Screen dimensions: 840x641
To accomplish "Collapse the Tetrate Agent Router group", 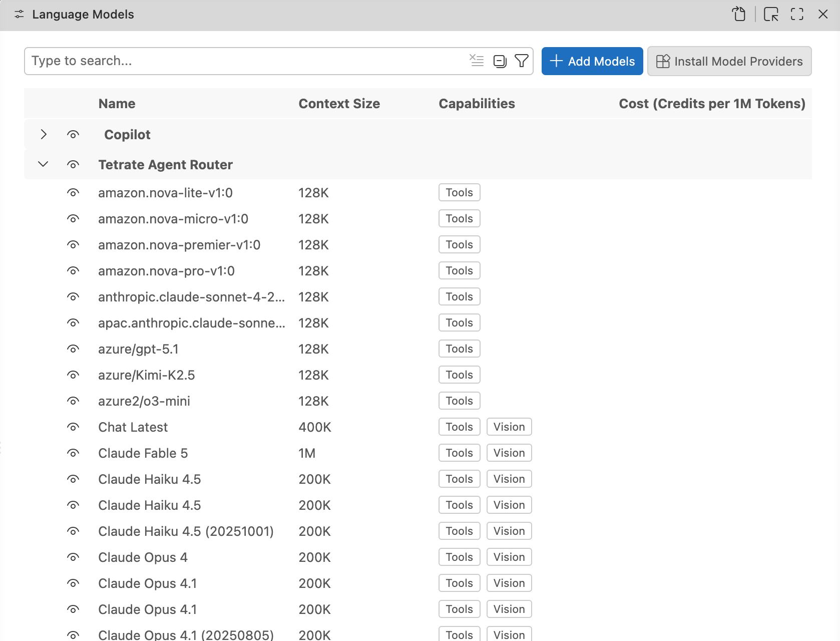I will coord(44,164).
